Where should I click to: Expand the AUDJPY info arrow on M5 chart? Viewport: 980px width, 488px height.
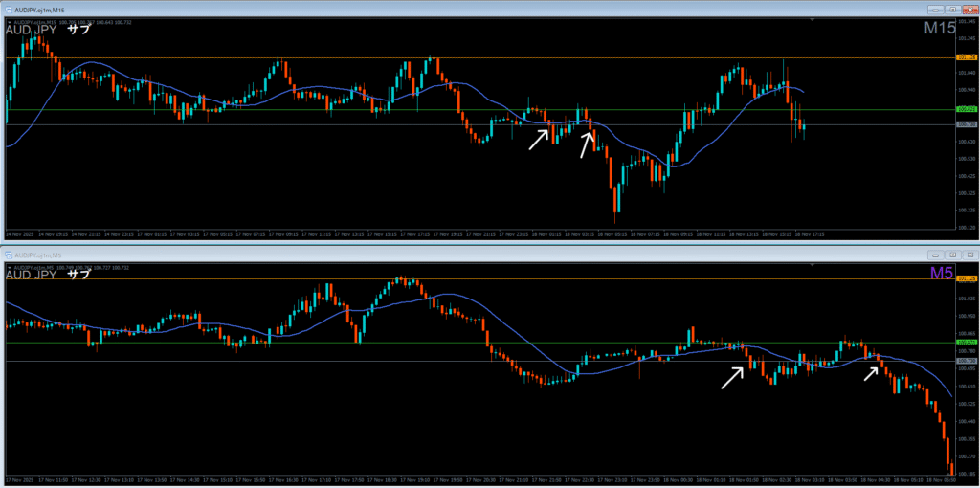coord(8,267)
